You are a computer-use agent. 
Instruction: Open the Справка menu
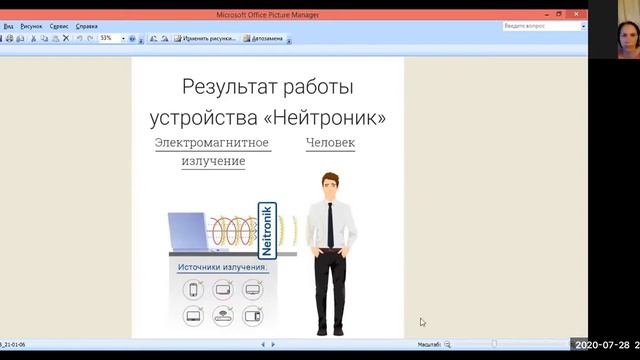87,26
